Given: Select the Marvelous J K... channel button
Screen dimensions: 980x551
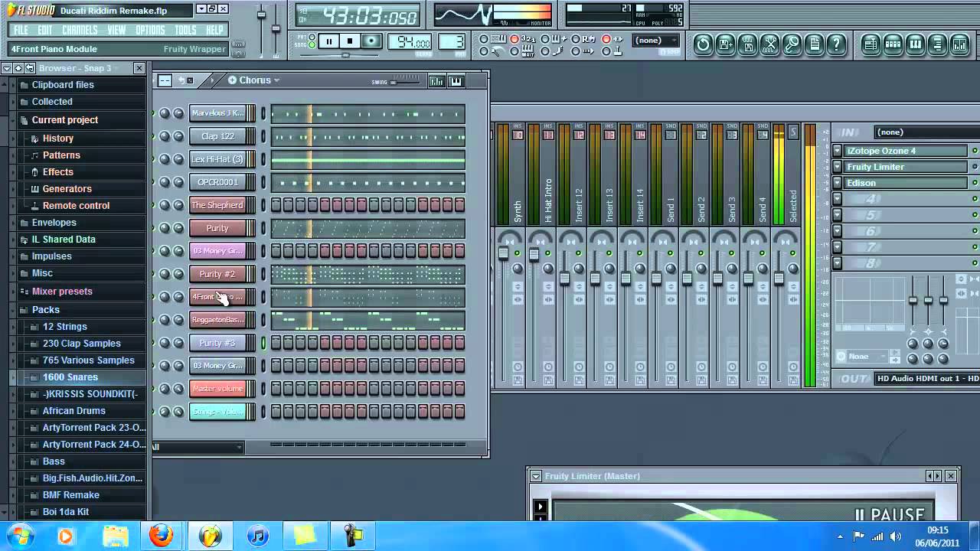Looking at the screenshot, I should click(x=217, y=113).
